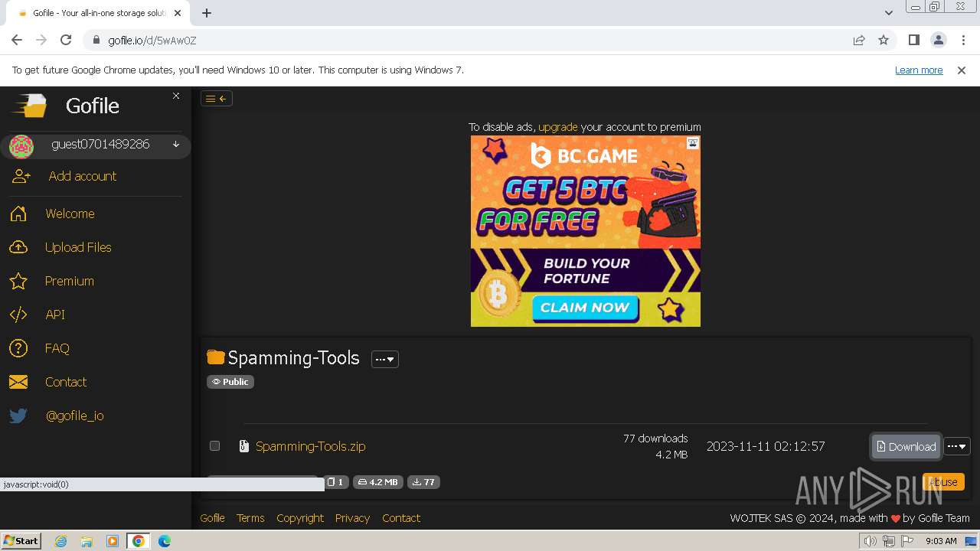Go to Welcome page
The image size is (980, 551).
[70, 214]
